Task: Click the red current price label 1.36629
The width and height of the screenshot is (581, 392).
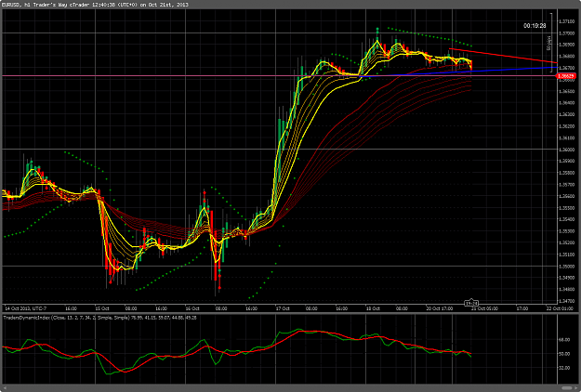Action: click(x=566, y=76)
